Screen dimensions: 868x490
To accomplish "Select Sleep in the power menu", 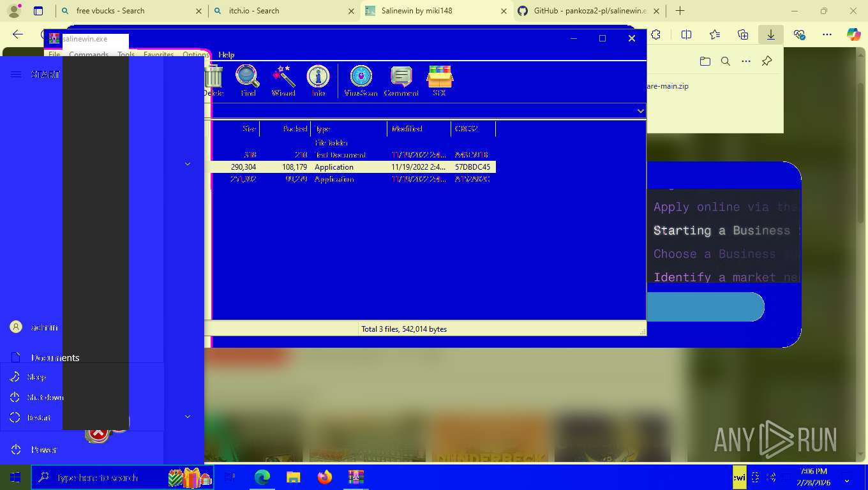I will coord(82,377).
